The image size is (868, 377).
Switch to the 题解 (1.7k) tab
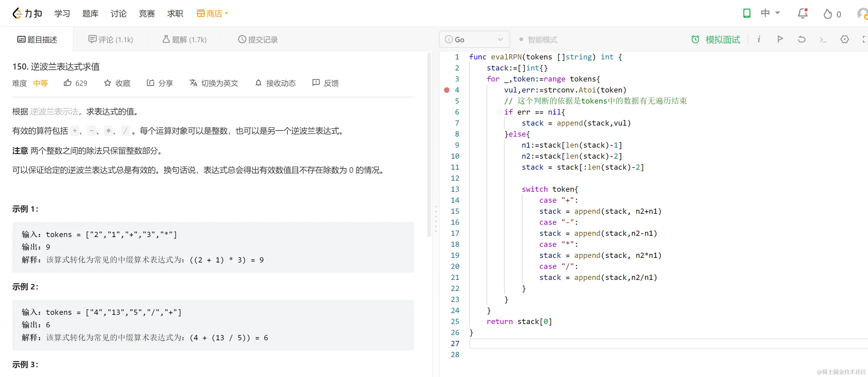point(184,40)
